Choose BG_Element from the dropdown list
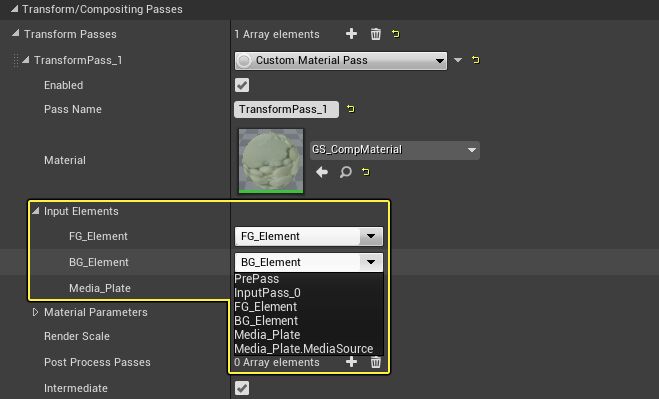 point(266,320)
